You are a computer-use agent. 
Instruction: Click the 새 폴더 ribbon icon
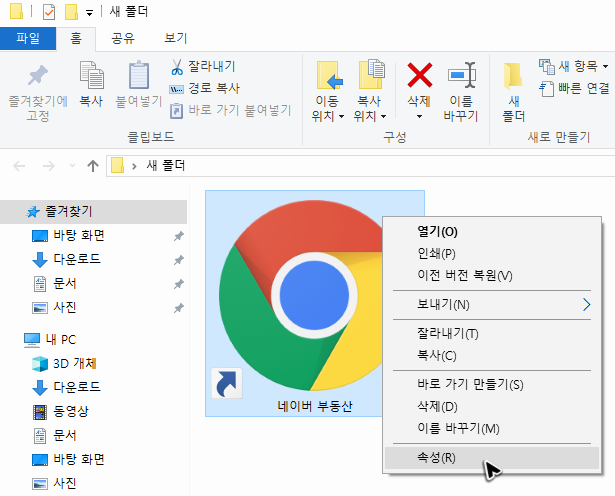pyautogui.click(x=513, y=75)
